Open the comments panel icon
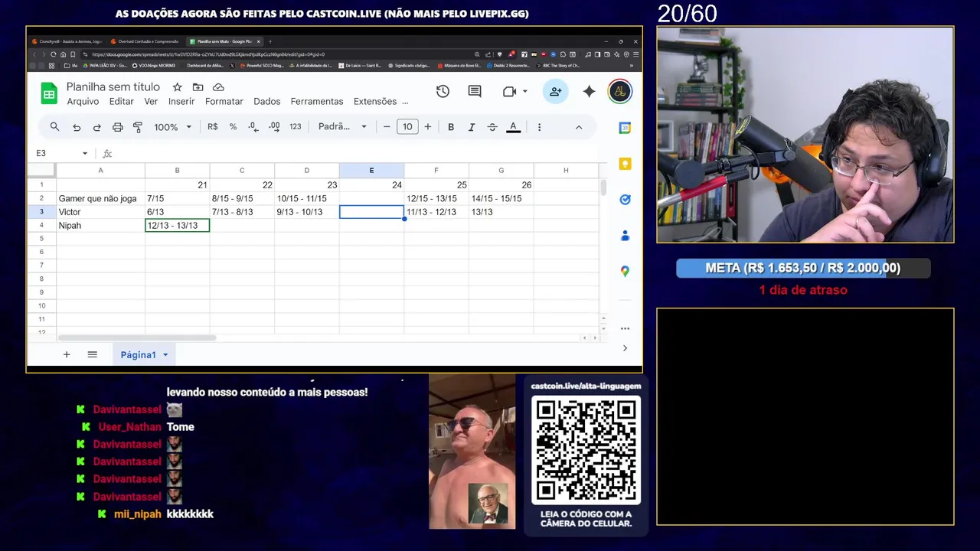The height and width of the screenshot is (551, 980). (x=475, y=91)
